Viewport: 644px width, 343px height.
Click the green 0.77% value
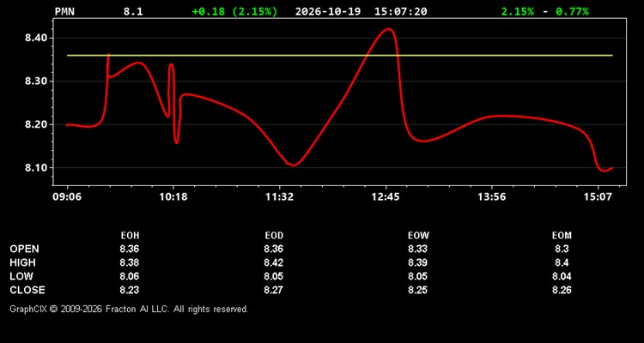(x=572, y=11)
